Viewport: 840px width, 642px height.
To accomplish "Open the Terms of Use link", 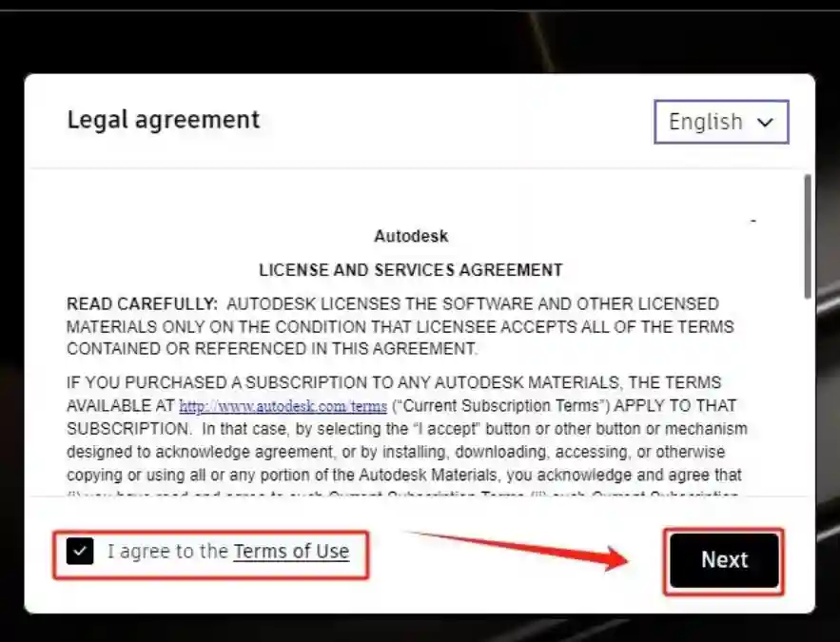I will click(x=291, y=552).
